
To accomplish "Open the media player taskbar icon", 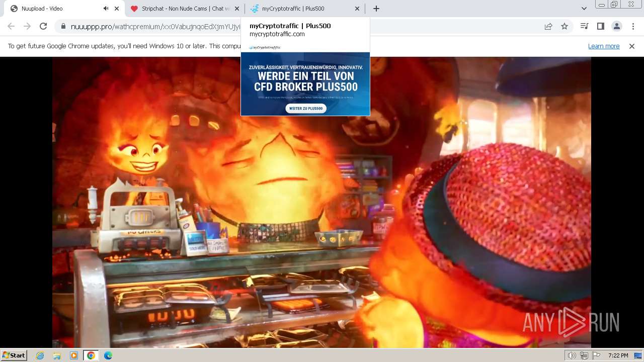I will click(x=74, y=355).
